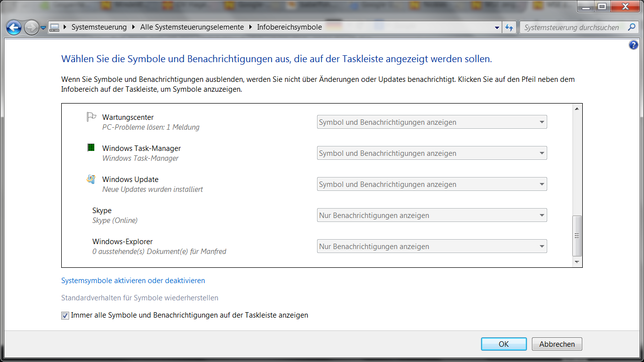This screenshot has height=362, width=644.
Task: Click the 'Skype (Online)' status text
Action: point(115,220)
